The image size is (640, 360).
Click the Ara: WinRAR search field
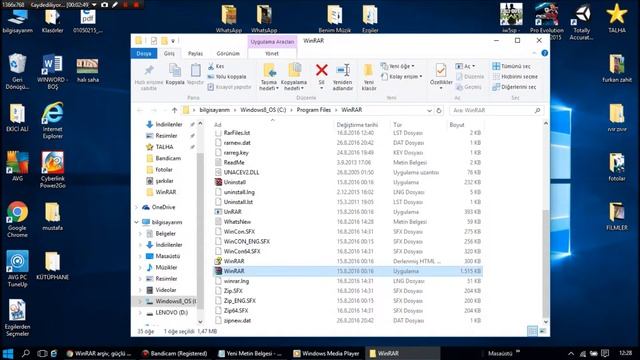click(496, 110)
